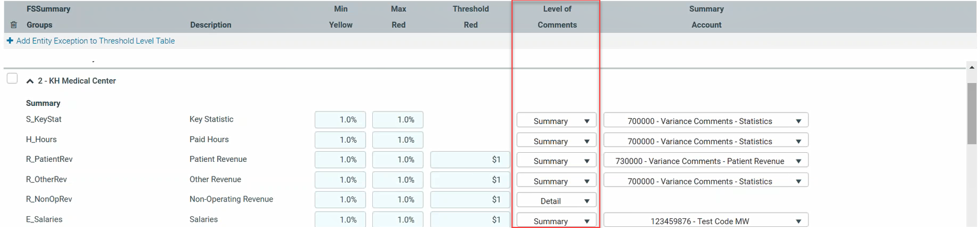Open Summary Account dropdown for R_PatientRev
980x228 pixels.
(706, 161)
